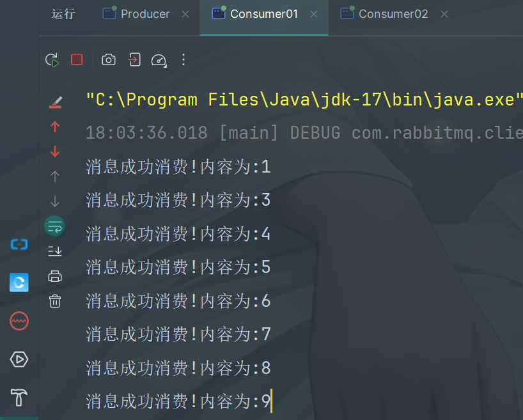The width and height of the screenshot is (523, 420).
Task: Open the Services play-hexagon tool window
Action: [x=19, y=359]
